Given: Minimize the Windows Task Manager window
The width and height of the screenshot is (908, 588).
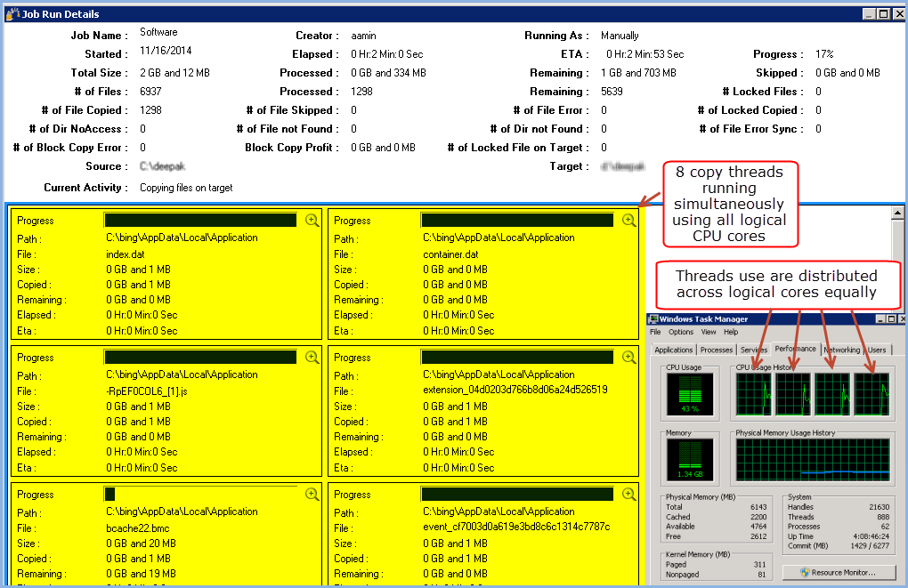Looking at the screenshot, I should tap(880, 318).
